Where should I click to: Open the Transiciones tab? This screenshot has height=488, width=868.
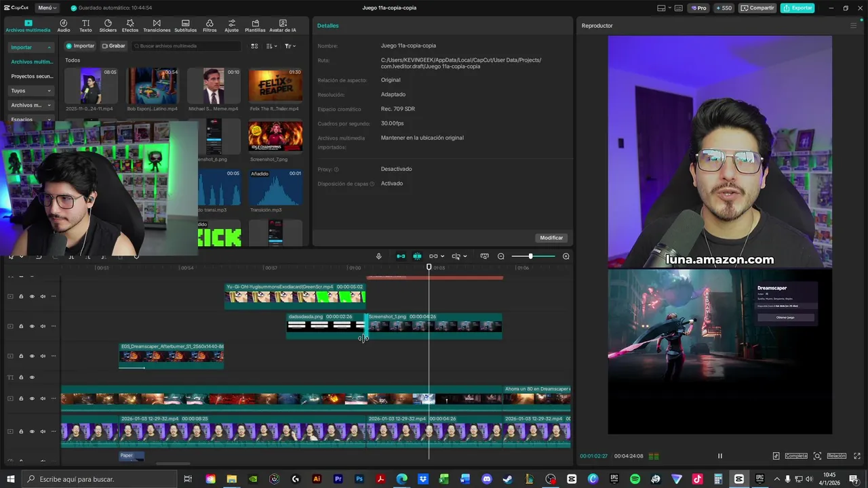[x=157, y=26]
